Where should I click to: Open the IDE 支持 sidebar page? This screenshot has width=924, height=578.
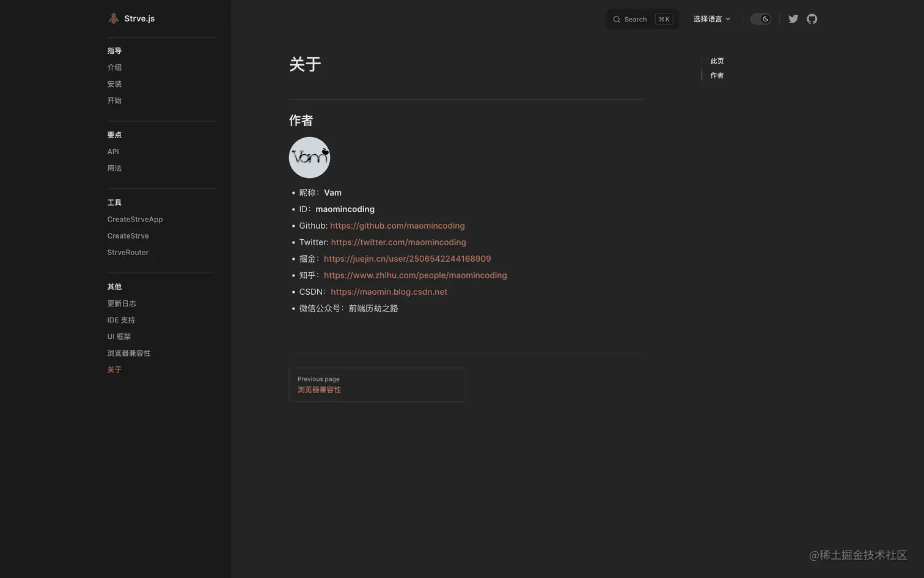coord(121,320)
